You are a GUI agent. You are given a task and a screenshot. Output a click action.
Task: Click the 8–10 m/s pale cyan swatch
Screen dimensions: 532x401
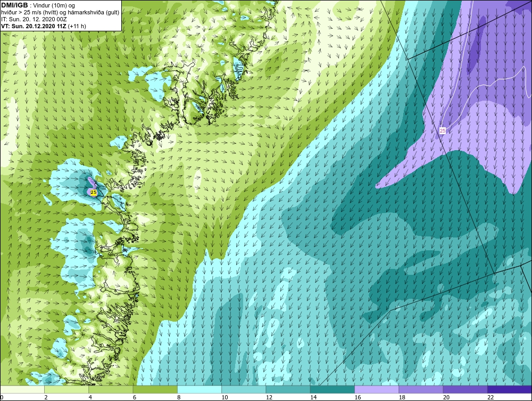199,389
